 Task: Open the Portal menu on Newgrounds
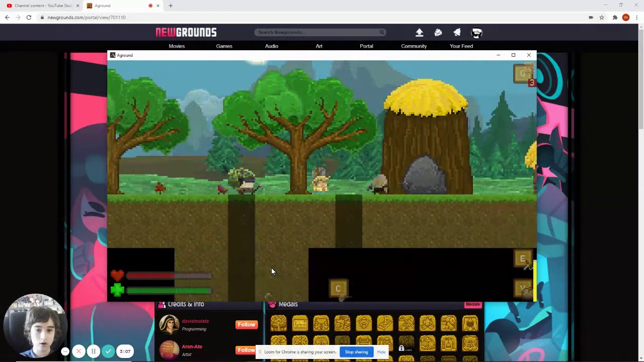point(366,46)
